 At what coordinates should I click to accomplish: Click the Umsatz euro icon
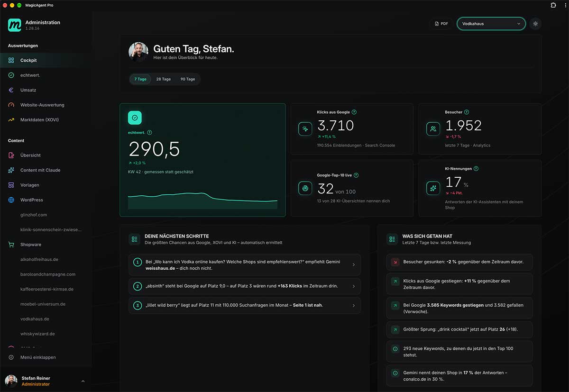click(11, 90)
